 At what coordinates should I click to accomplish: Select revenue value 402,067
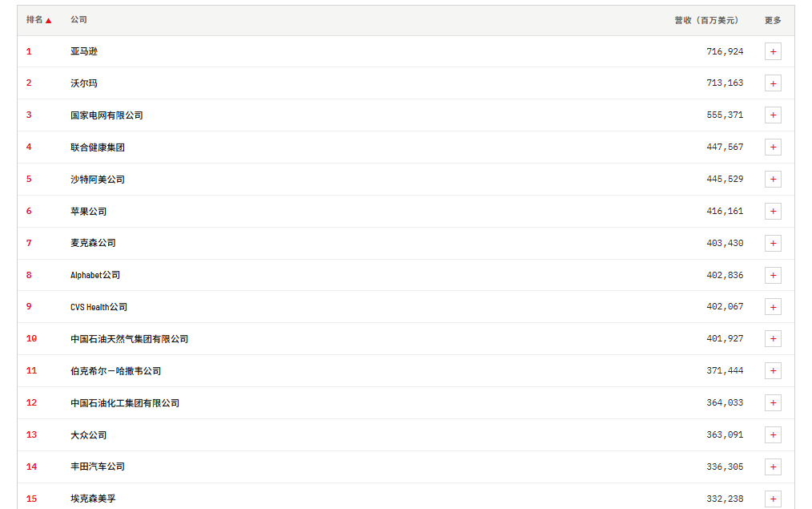click(x=725, y=306)
